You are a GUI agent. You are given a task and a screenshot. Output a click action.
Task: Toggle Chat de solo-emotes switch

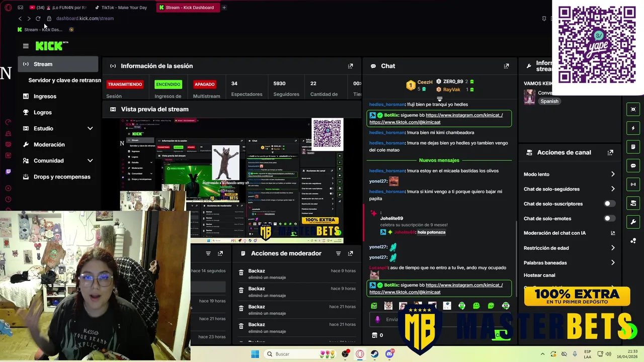pyautogui.click(x=609, y=218)
